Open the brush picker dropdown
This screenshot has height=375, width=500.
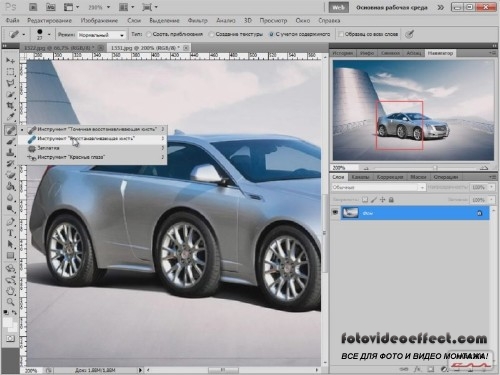[x=49, y=34]
